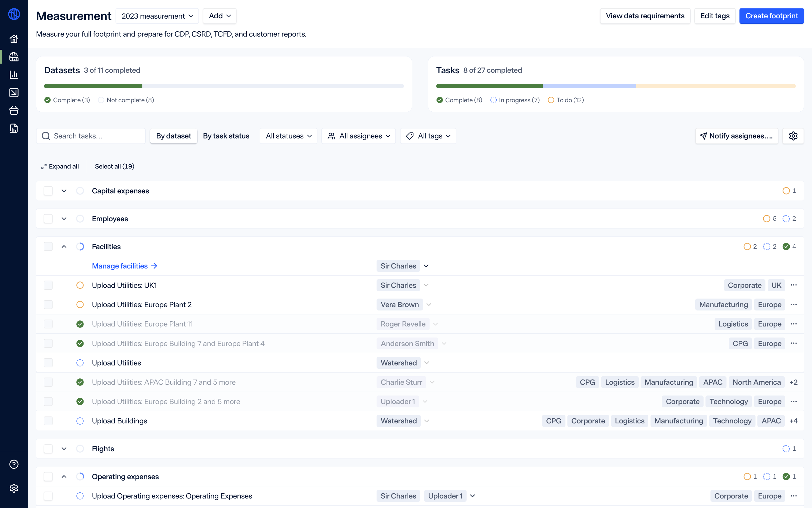Click the Datasets completion progress bar
Viewport: 812px width, 508px height.
click(224, 86)
